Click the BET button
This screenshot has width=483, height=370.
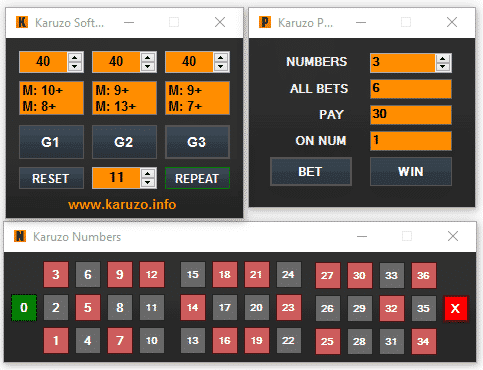tap(311, 172)
